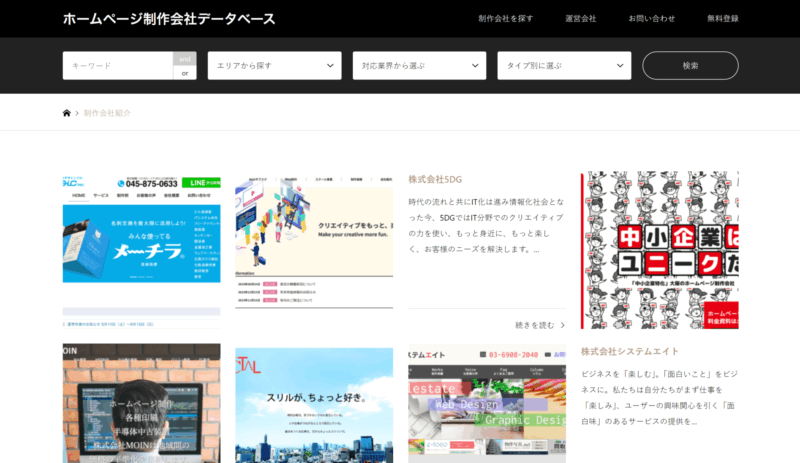
Task: Expand the 対応業界から選ぶ dropdown
Action: pyautogui.click(x=419, y=66)
